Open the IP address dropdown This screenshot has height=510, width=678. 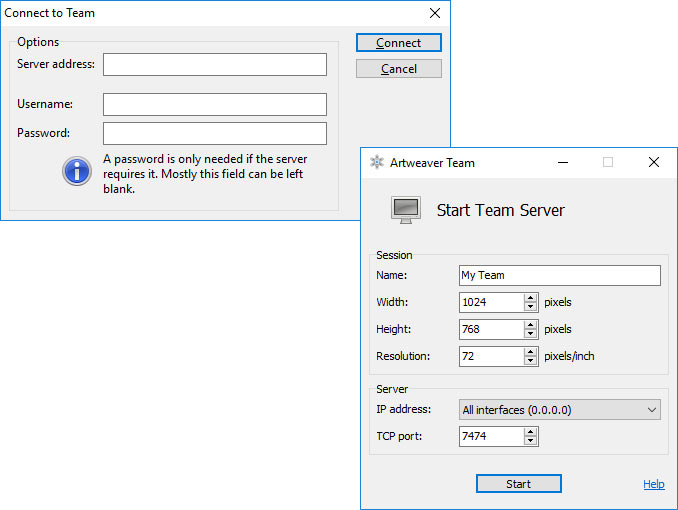click(560, 410)
